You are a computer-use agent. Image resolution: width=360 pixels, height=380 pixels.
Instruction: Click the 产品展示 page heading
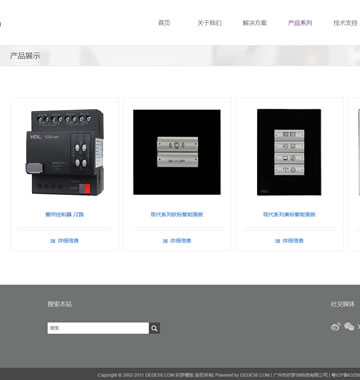[x=25, y=56]
